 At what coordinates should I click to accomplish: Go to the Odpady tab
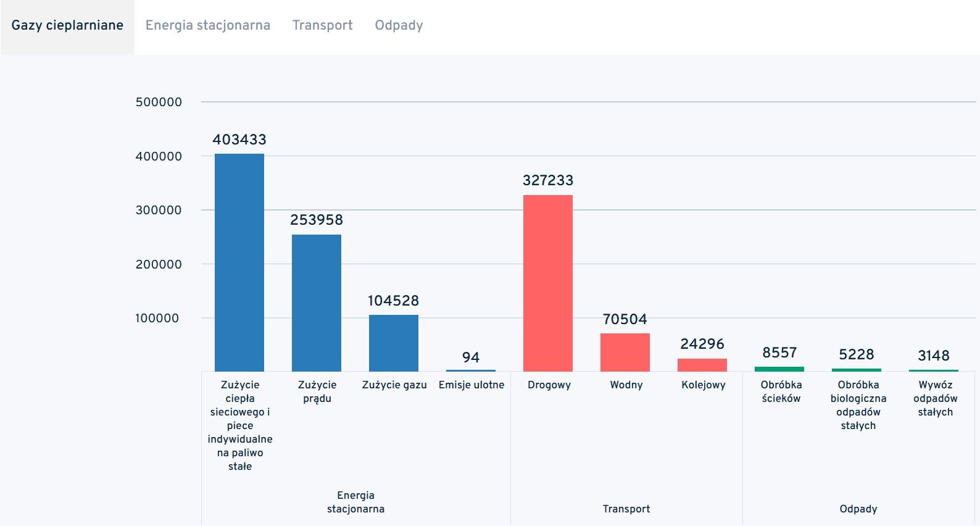(x=399, y=25)
